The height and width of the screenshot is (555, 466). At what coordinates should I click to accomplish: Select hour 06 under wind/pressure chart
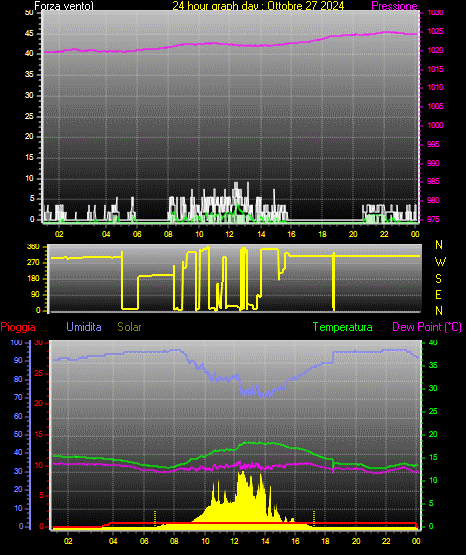pyautogui.click(x=137, y=234)
